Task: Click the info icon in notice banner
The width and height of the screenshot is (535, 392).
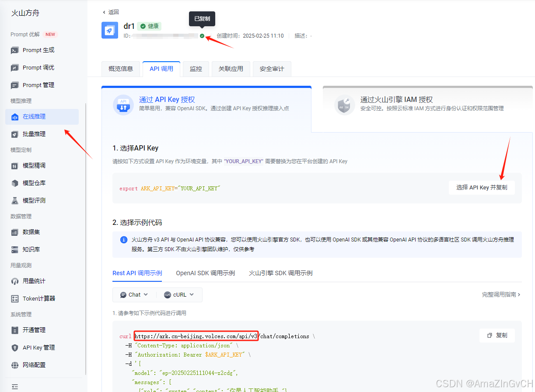Action: point(124,240)
